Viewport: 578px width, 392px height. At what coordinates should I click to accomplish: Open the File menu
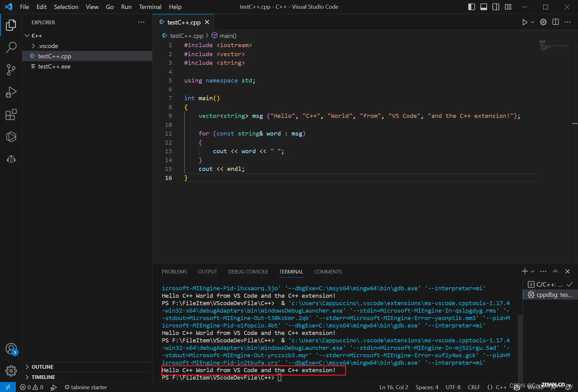click(x=24, y=7)
